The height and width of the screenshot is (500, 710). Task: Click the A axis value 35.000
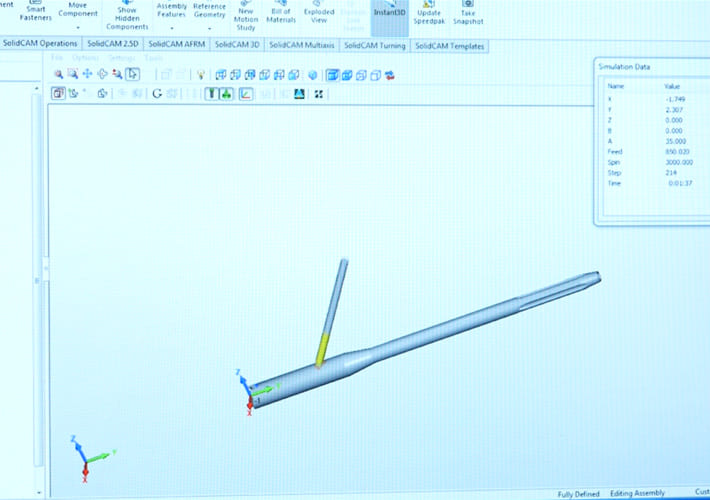click(676, 141)
